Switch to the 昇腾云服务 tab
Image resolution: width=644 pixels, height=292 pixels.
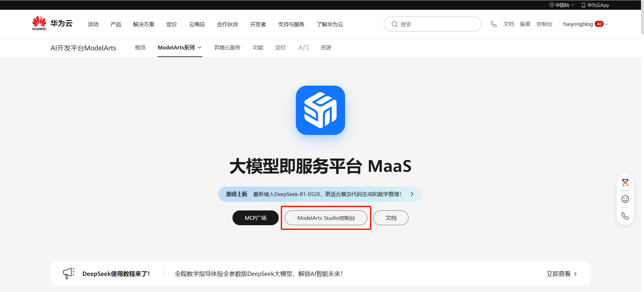[227, 48]
